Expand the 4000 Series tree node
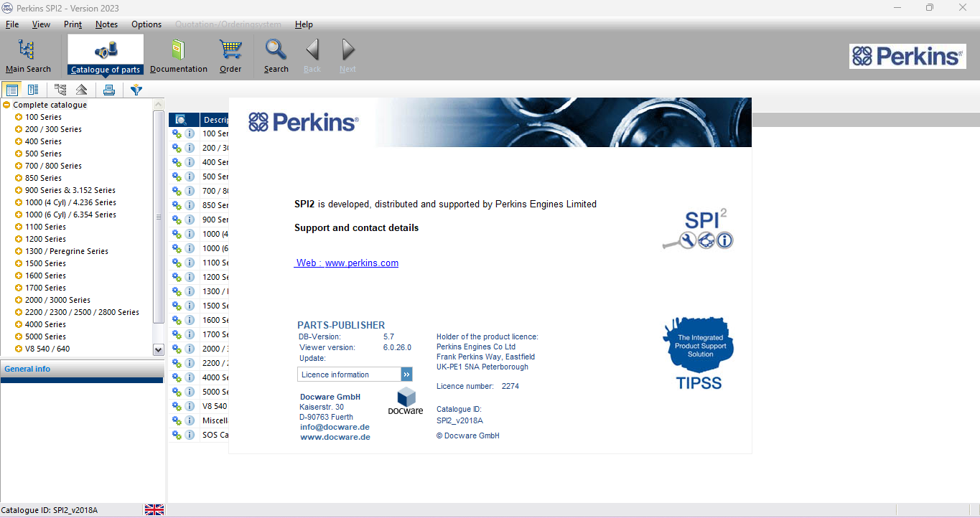The height and width of the screenshot is (518, 980). 19,324
